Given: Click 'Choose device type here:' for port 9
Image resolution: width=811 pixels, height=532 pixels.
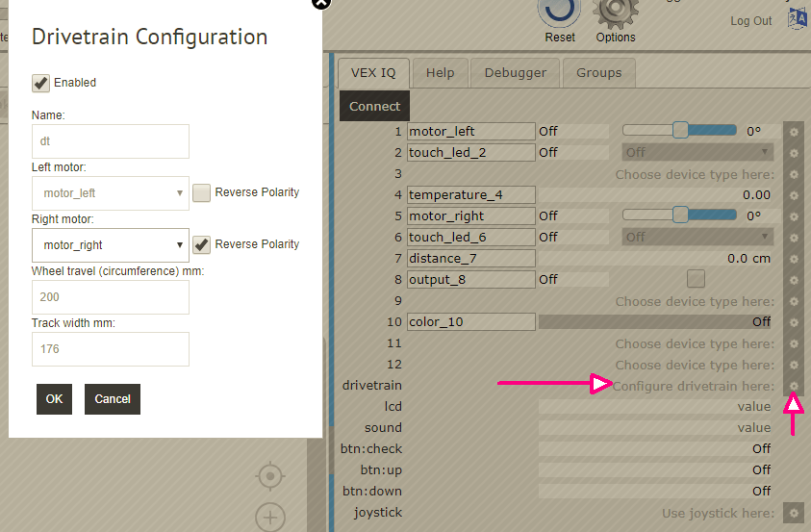Looking at the screenshot, I should pos(696,302).
